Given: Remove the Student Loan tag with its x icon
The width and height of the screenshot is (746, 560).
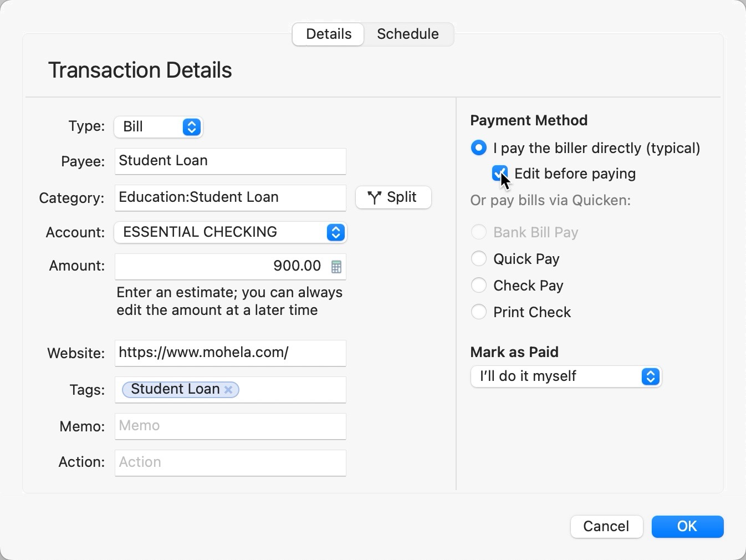Looking at the screenshot, I should pyautogui.click(x=228, y=390).
